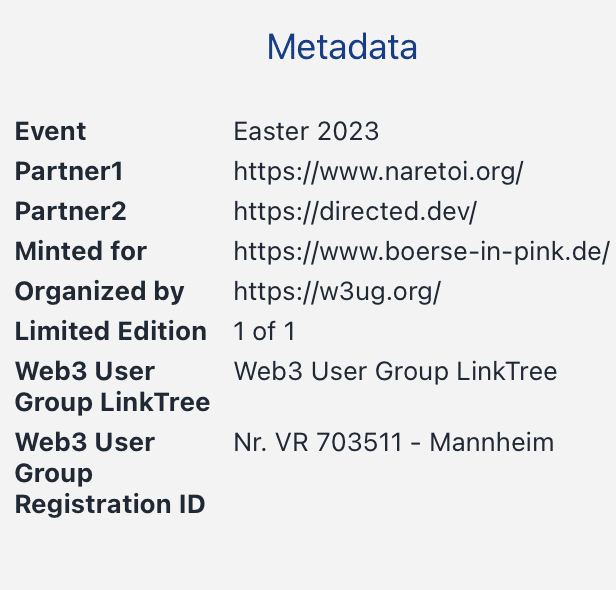Click the Organized by label
Image resolution: width=616 pixels, height=590 pixels.
pyautogui.click(x=99, y=292)
